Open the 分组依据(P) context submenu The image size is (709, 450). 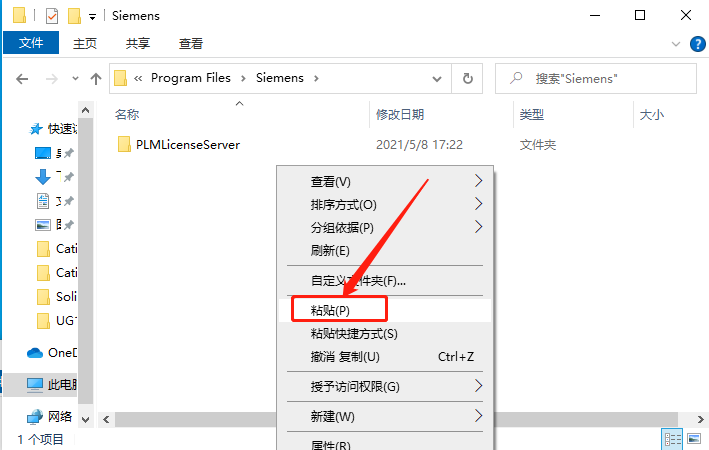(x=385, y=227)
